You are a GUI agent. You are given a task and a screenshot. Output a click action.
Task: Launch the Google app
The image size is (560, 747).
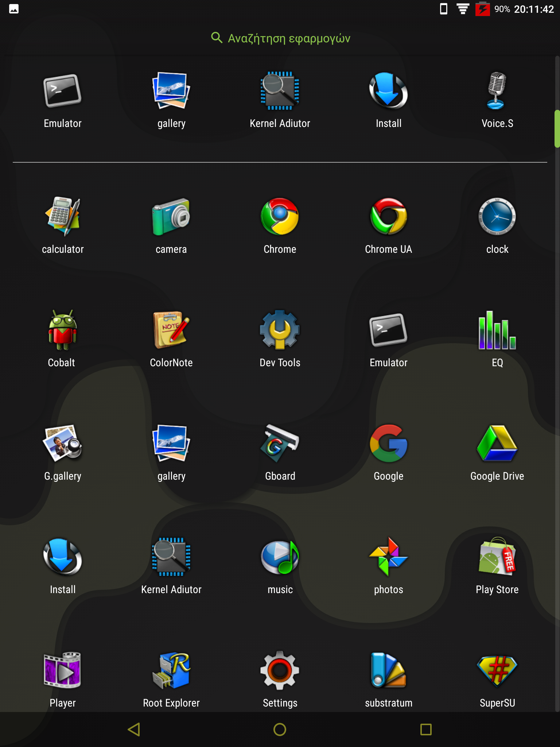(389, 452)
